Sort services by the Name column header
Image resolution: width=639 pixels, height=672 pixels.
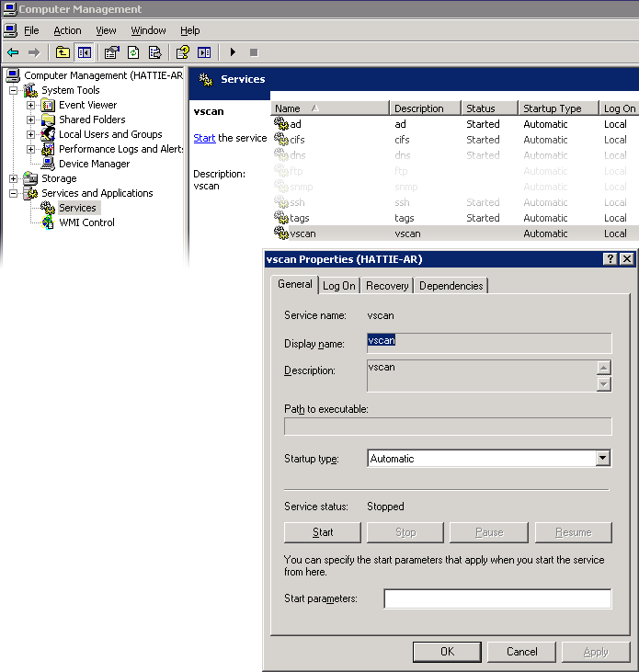[331, 108]
